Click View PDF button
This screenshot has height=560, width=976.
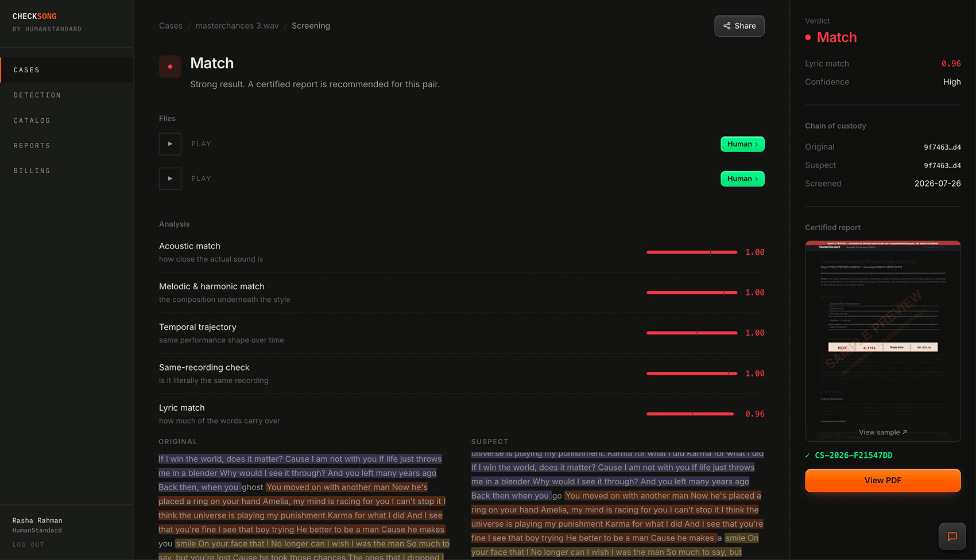(x=882, y=480)
